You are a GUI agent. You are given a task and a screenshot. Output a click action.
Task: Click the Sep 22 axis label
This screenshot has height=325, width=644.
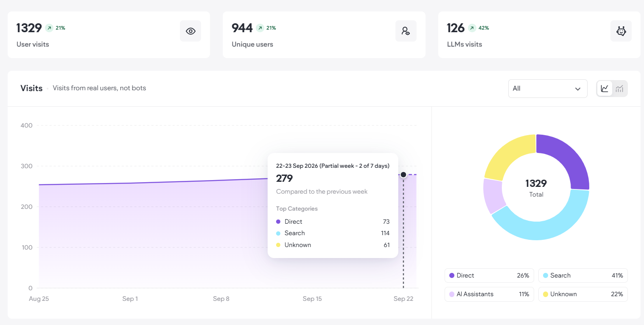403,299
